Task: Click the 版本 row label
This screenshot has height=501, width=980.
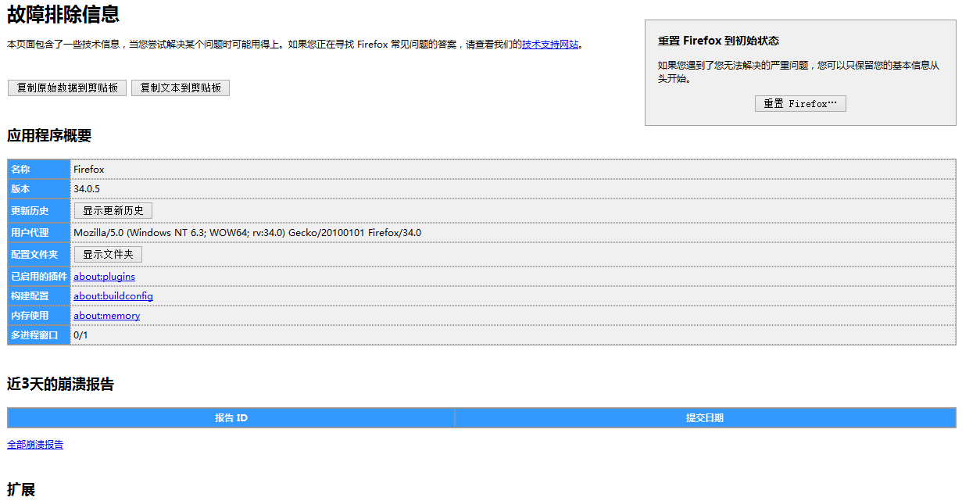Action: point(39,189)
